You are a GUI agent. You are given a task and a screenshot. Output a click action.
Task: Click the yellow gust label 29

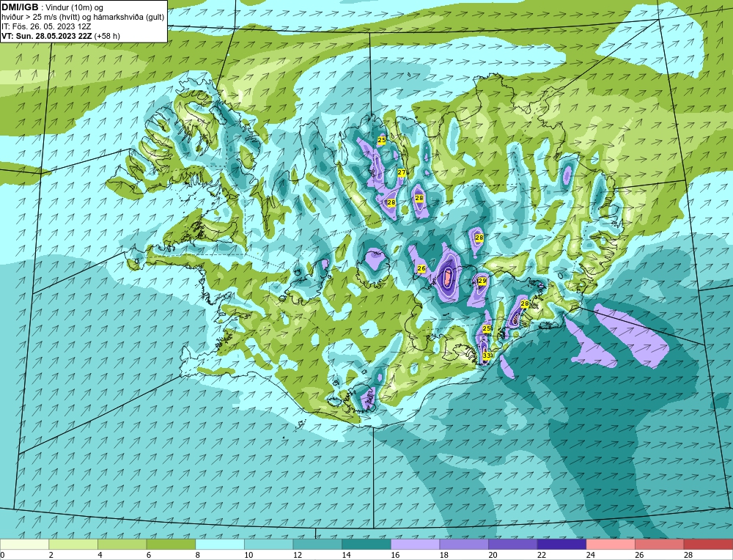pyautogui.click(x=482, y=281)
